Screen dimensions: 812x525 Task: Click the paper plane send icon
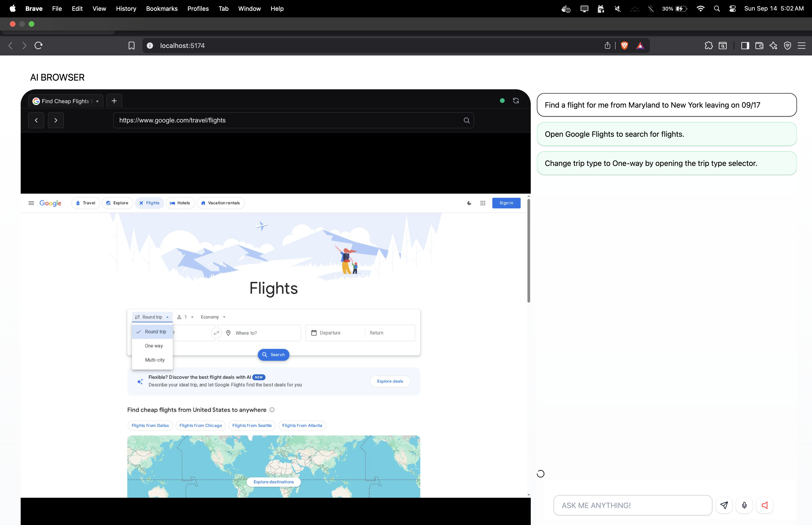(x=724, y=505)
